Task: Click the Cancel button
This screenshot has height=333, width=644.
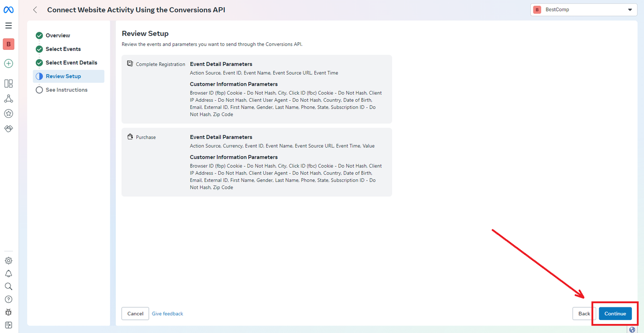Action: point(135,313)
